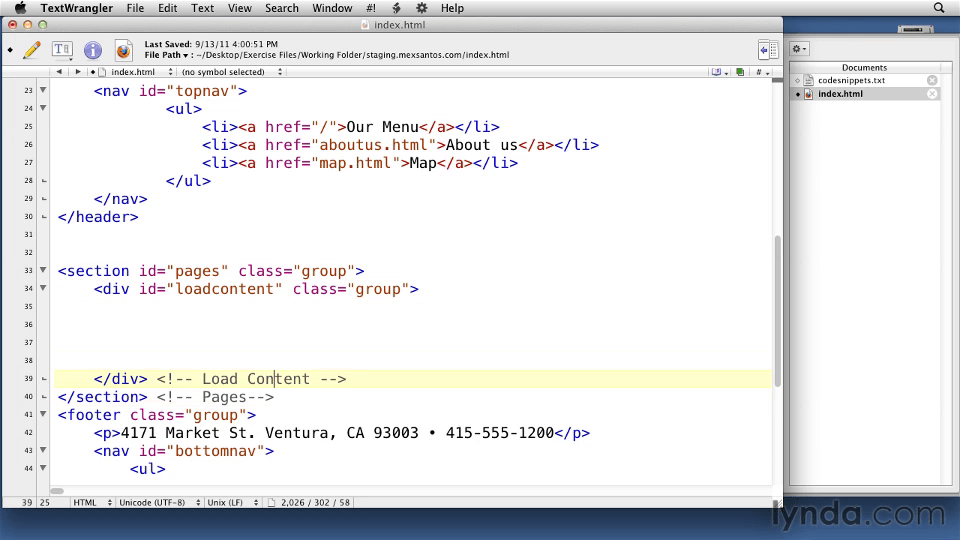Open the File Path dropdown
960x540 pixels.
point(166,55)
